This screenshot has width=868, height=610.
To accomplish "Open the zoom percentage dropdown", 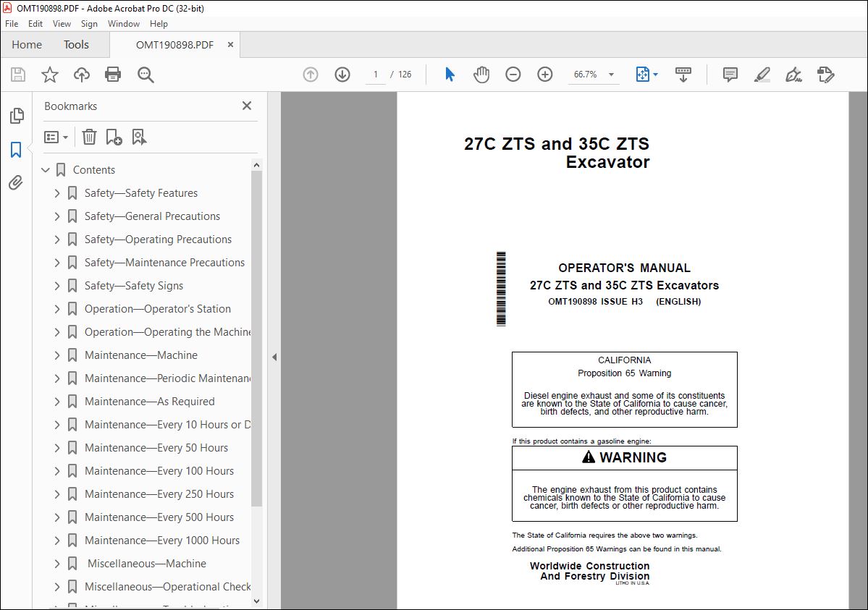I will point(611,75).
